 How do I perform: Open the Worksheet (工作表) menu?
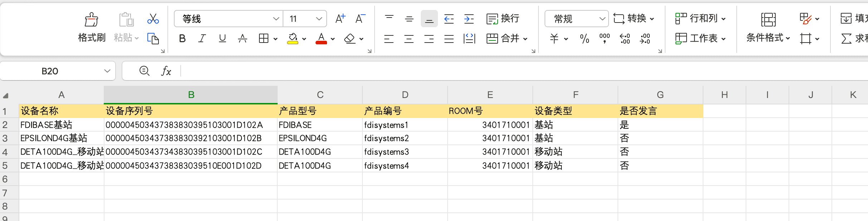point(700,38)
